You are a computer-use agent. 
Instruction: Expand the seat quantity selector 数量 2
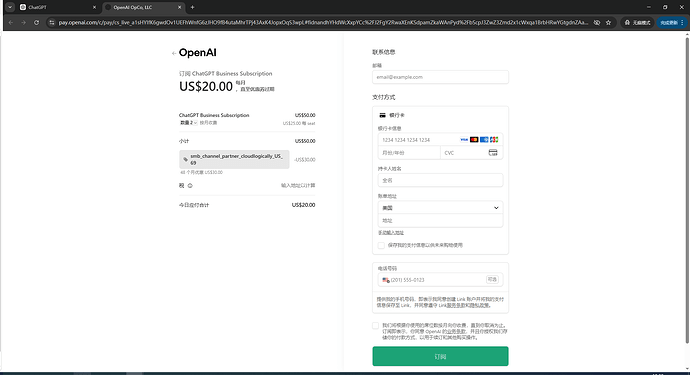tap(188, 123)
